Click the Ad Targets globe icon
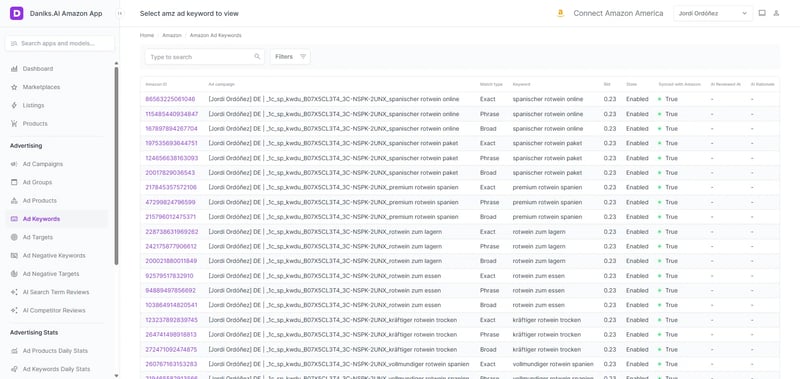Screen dimensions: 800x379 pyautogui.click(x=14, y=237)
